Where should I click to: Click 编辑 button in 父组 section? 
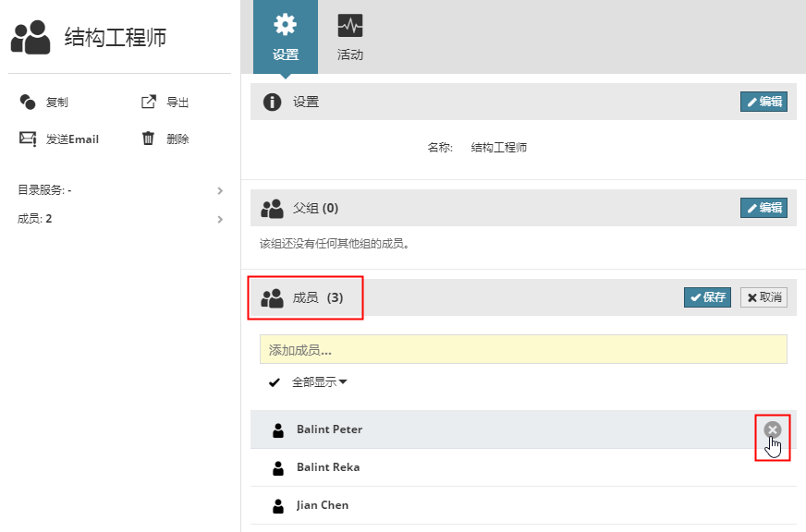pyautogui.click(x=763, y=208)
